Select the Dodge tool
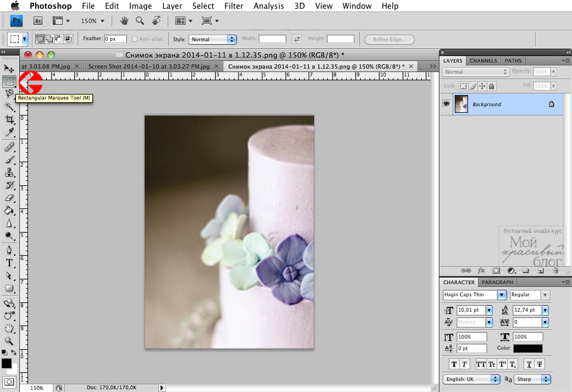572x392 pixels. click(9, 236)
